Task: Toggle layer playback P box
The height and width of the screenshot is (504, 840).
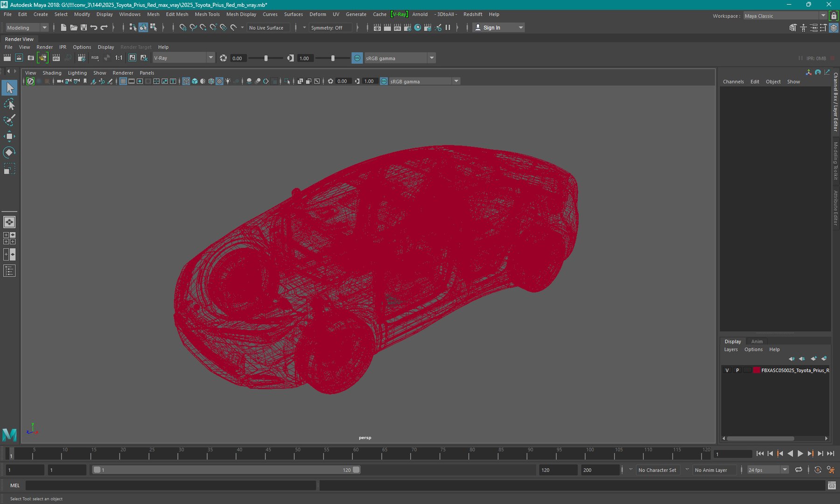Action: (x=737, y=370)
